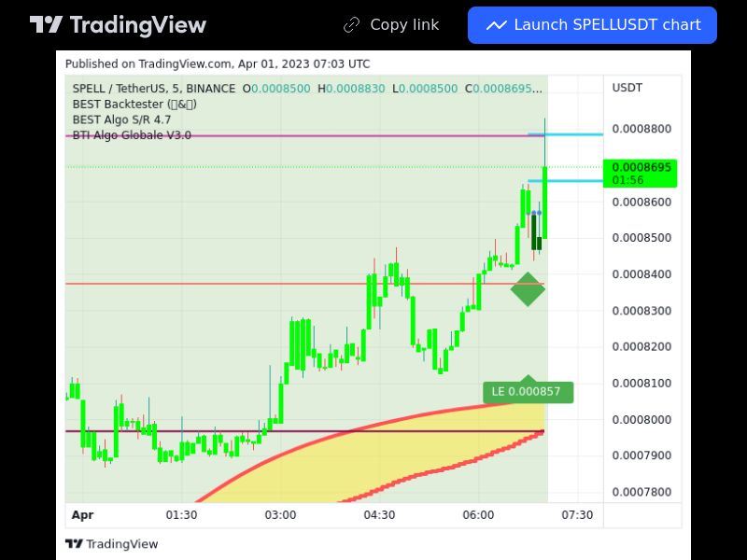
Task: Select the BTI Algo Globale V3.0 label
Action: (x=132, y=135)
